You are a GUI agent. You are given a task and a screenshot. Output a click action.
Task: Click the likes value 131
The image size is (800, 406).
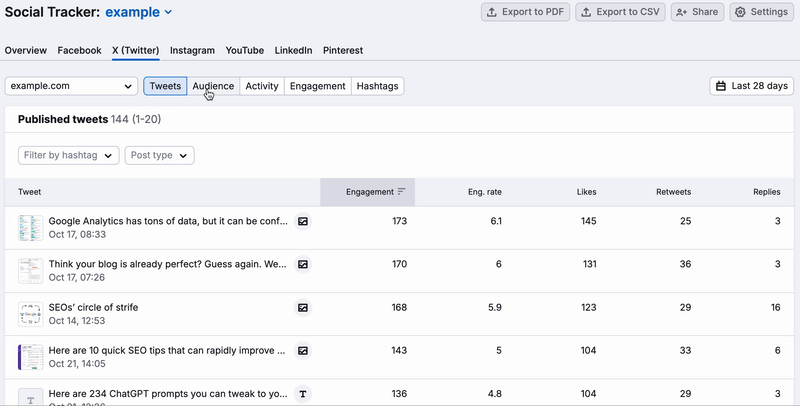click(589, 264)
